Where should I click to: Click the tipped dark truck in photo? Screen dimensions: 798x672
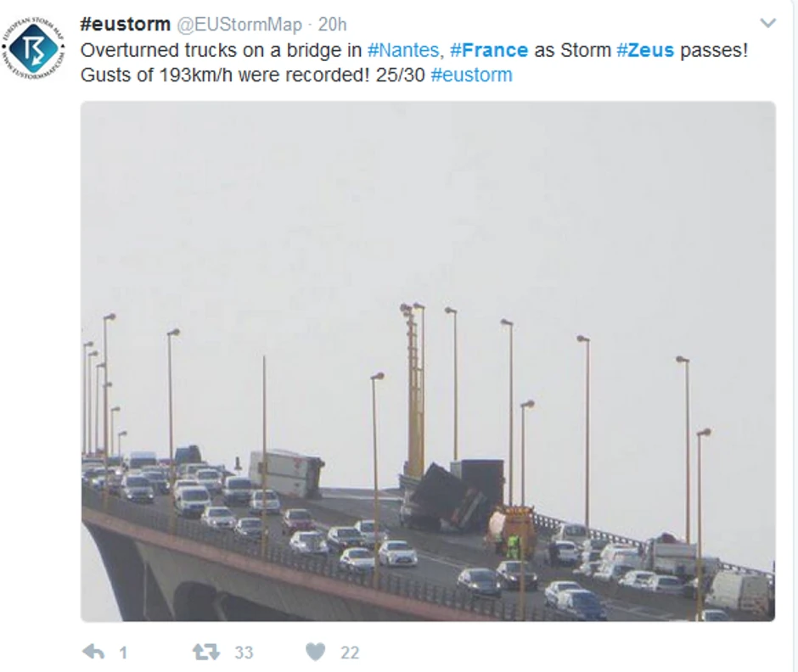[451, 497]
